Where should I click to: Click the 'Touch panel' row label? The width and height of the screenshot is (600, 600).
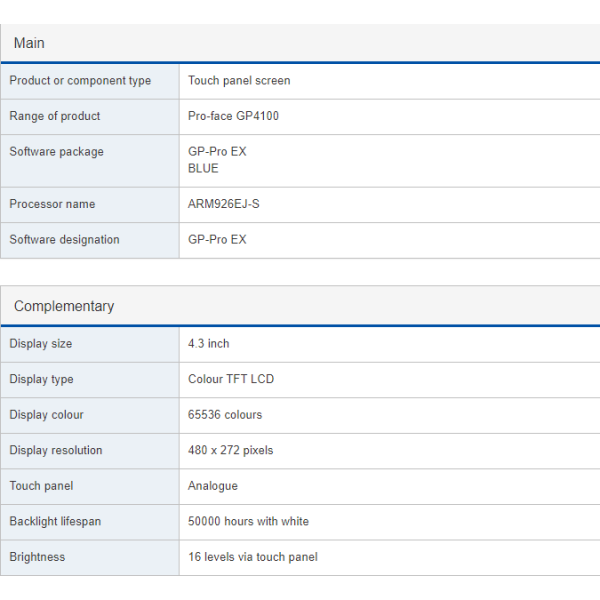point(41,486)
